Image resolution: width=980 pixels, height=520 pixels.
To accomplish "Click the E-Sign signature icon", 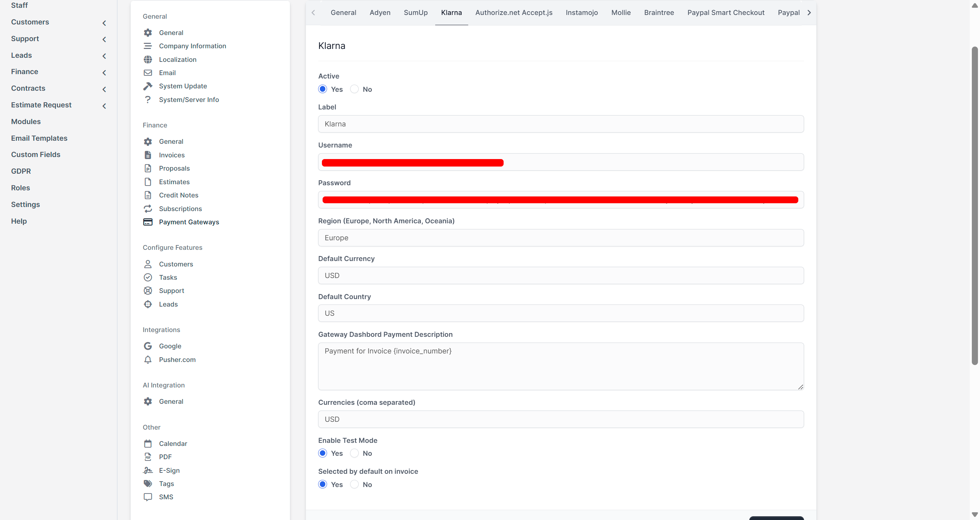I will (x=148, y=470).
